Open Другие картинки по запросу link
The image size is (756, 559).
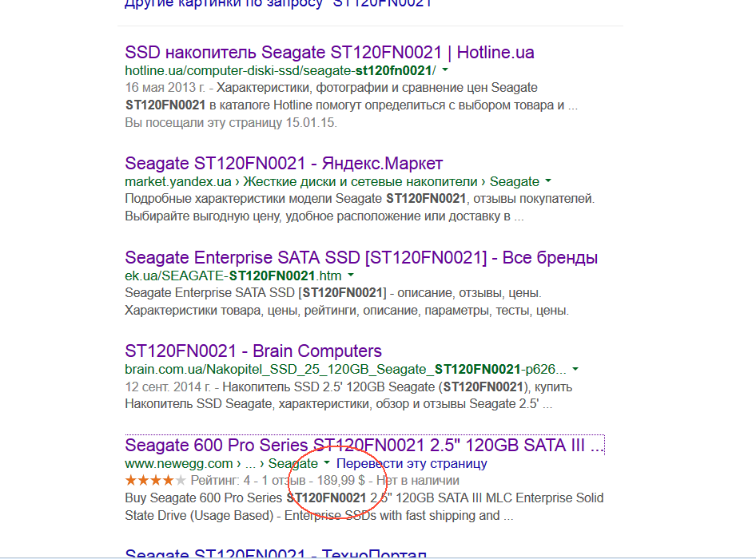(278, 3)
